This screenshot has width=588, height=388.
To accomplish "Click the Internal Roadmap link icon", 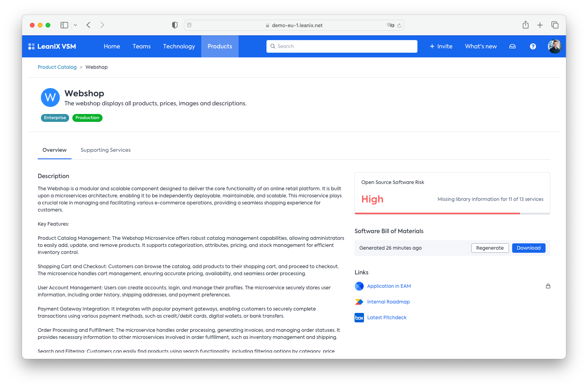I will pyautogui.click(x=359, y=302).
